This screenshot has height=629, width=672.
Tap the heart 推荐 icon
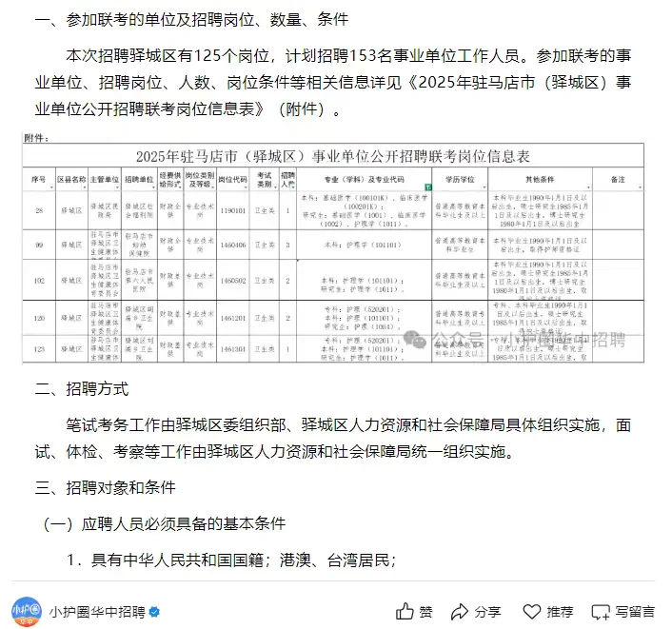pyautogui.click(x=532, y=612)
